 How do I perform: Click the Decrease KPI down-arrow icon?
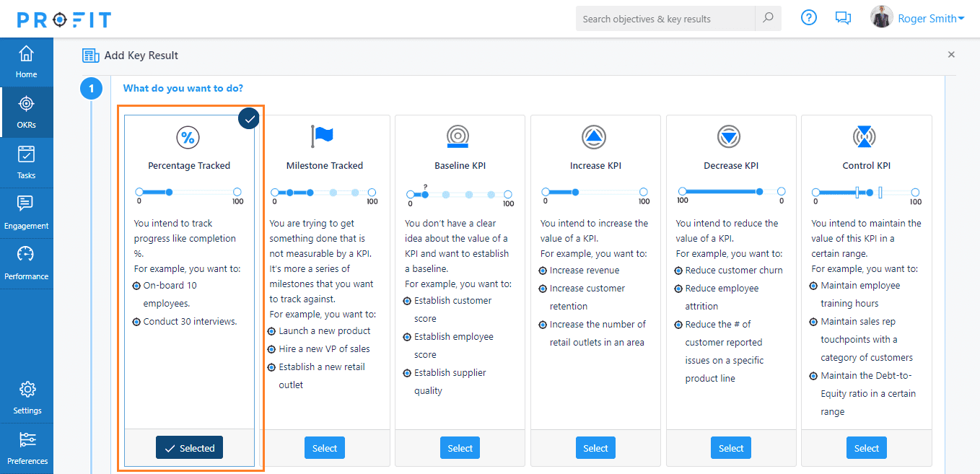(x=729, y=136)
